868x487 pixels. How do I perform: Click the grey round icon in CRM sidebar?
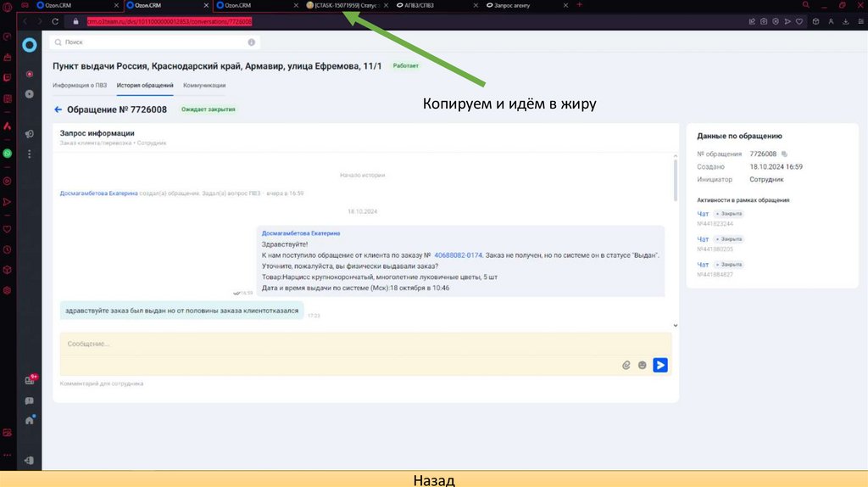point(30,94)
